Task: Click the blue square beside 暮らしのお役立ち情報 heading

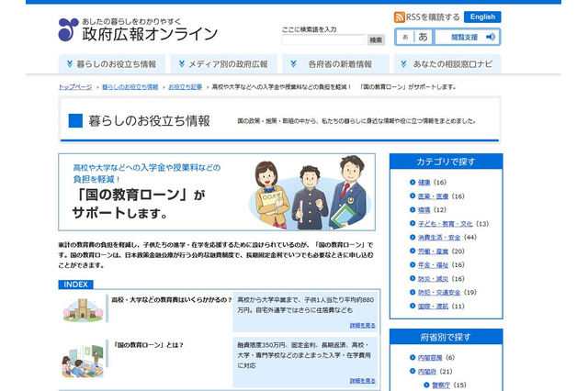Action: (x=75, y=120)
